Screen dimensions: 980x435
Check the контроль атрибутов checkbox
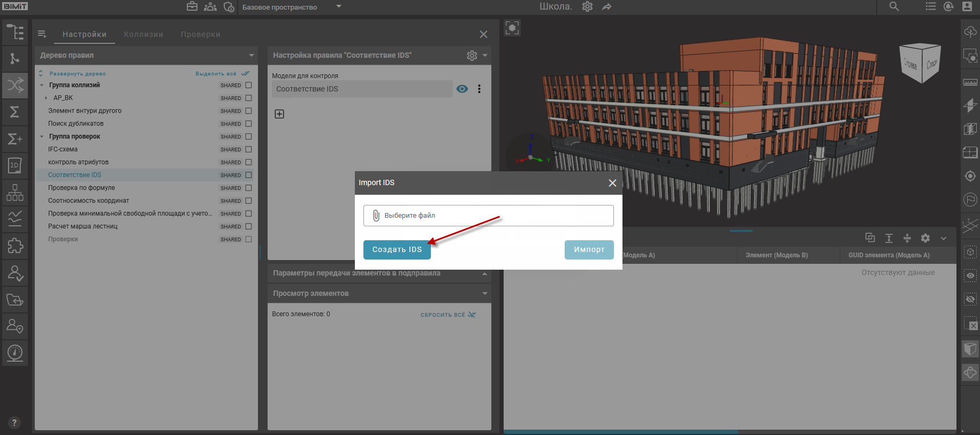point(248,162)
